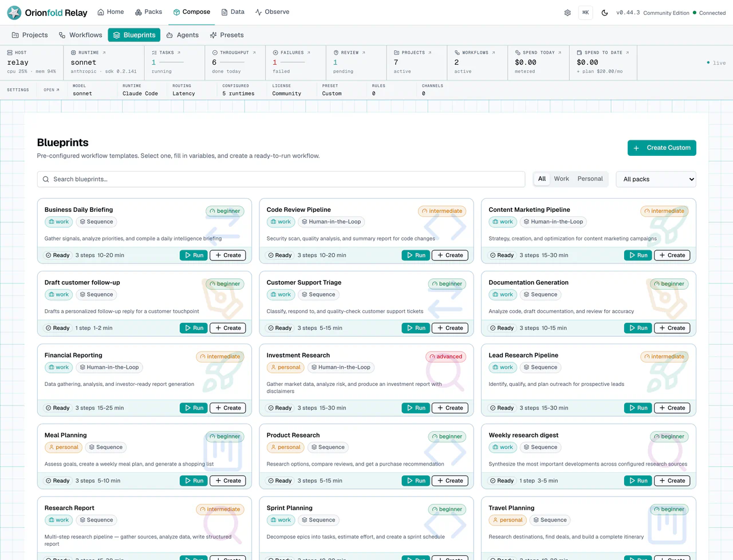The image size is (733, 560).
Task: Click personal tag on Meal Planning
Action: tap(63, 448)
